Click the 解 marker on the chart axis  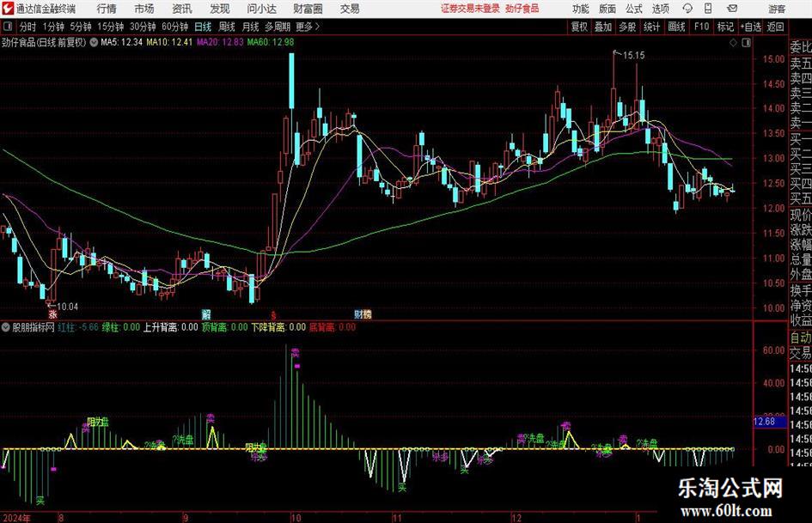206,314
